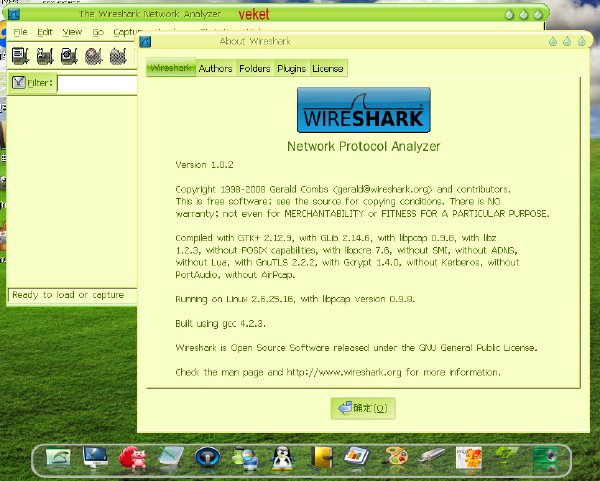Click the main Wireshark window title icon

14,15
